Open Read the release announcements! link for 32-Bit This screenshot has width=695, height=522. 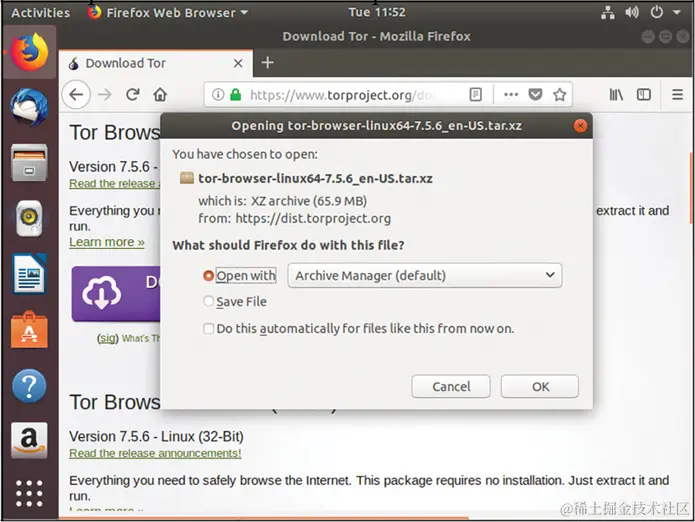click(x=155, y=453)
